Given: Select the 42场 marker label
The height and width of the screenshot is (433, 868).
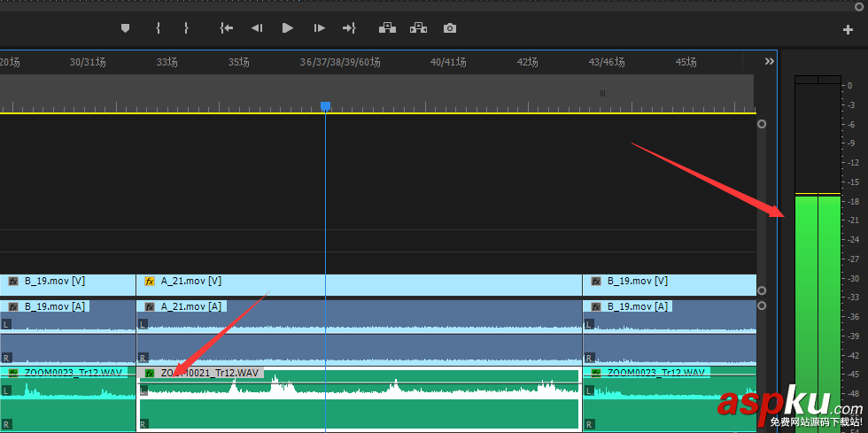Looking at the screenshot, I should click(x=527, y=63).
